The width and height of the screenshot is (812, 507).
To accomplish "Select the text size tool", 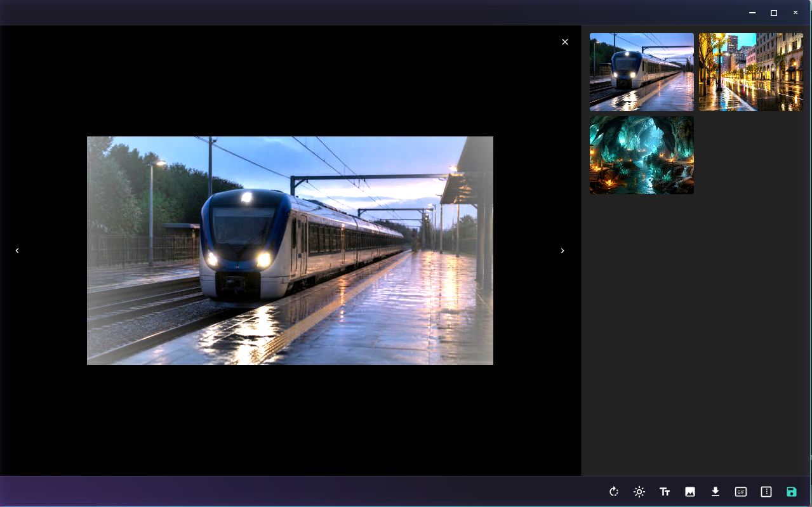I will 665,492.
